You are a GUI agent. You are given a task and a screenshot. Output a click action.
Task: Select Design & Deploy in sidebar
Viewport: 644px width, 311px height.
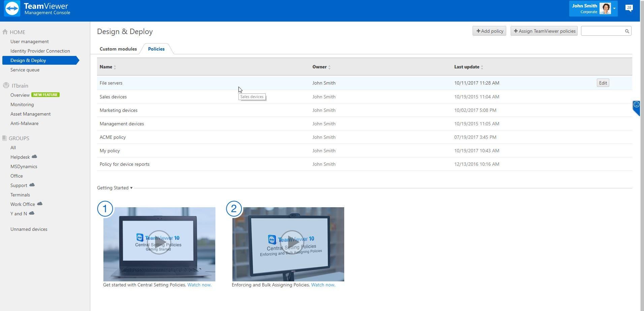(40, 60)
